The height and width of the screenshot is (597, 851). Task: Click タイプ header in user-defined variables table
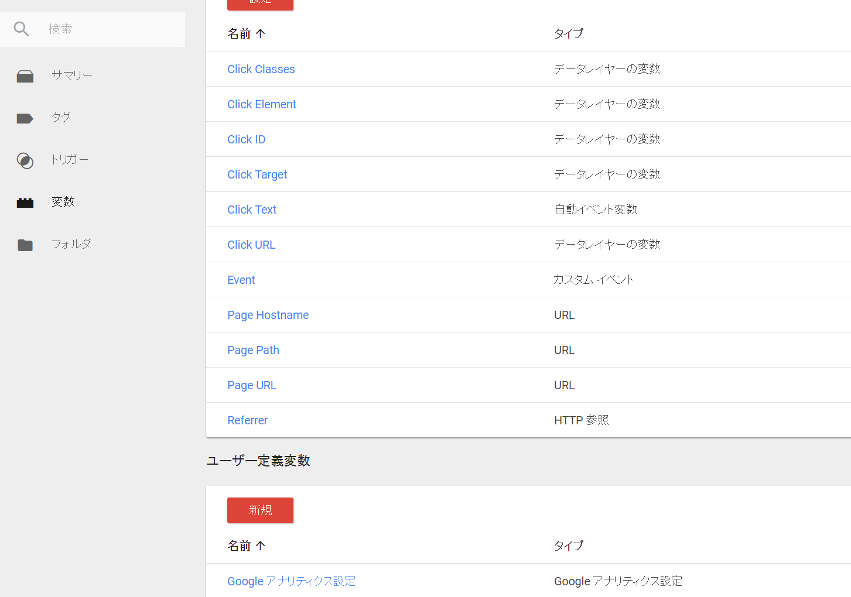(568, 545)
